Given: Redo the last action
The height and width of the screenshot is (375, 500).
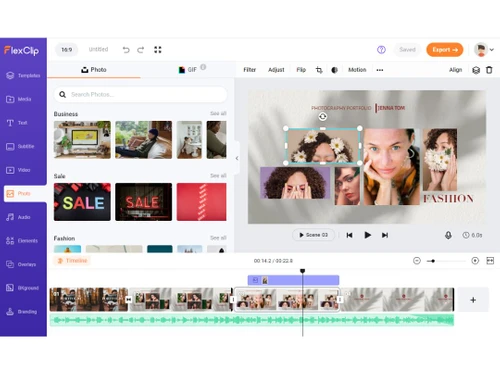Looking at the screenshot, I should point(141,50).
